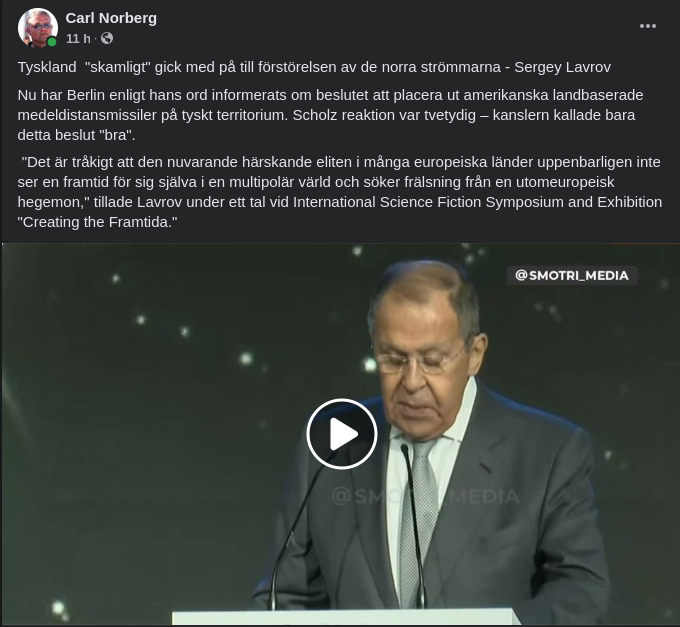Click the globe public-audience icon
The height and width of the screenshot is (627, 680).
pos(107,39)
